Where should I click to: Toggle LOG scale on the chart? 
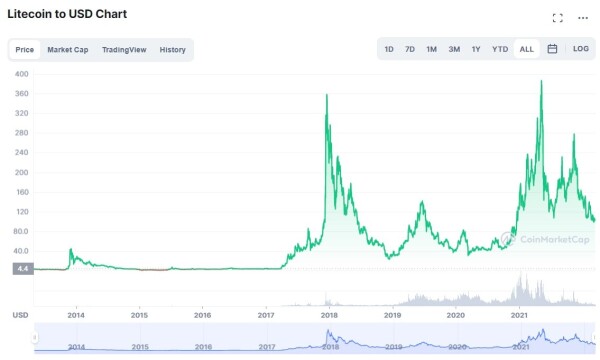click(580, 49)
